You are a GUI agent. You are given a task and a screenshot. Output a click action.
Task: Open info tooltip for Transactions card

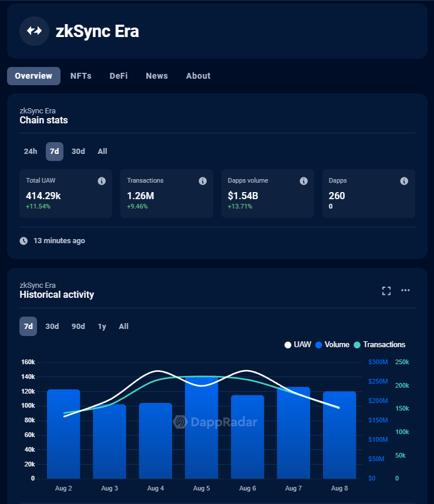(203, 181)
